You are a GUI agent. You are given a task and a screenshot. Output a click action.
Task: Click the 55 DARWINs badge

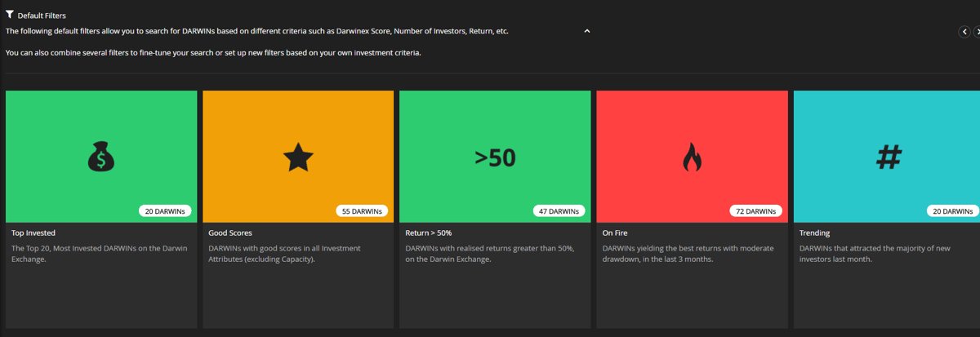[x=362, y=211]
